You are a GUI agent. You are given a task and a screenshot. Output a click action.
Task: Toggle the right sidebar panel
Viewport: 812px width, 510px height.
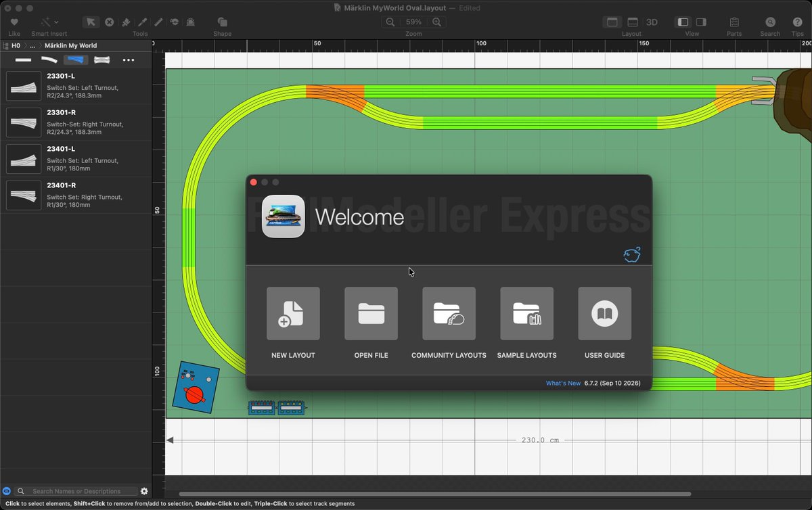point(701,22)
